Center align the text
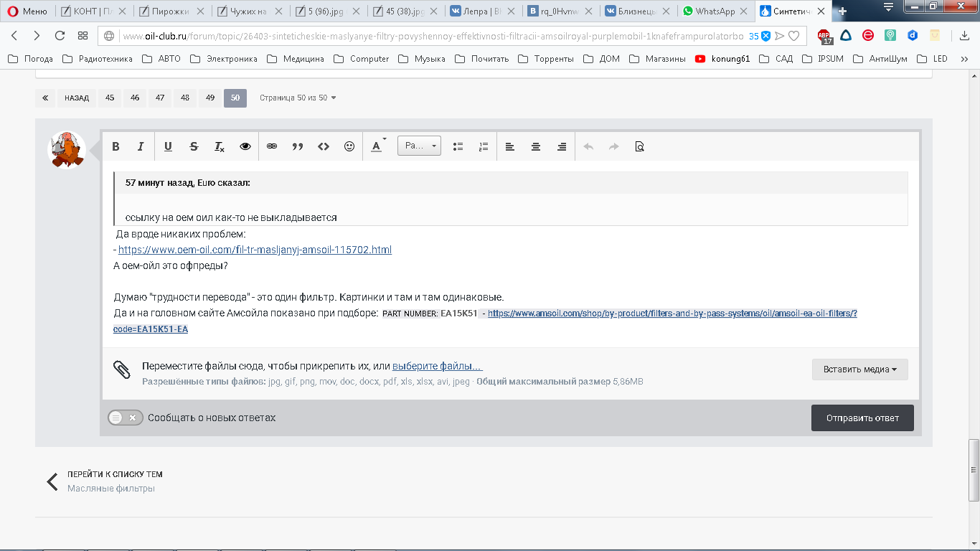This screenshot has width=980, height=551. 536,146
